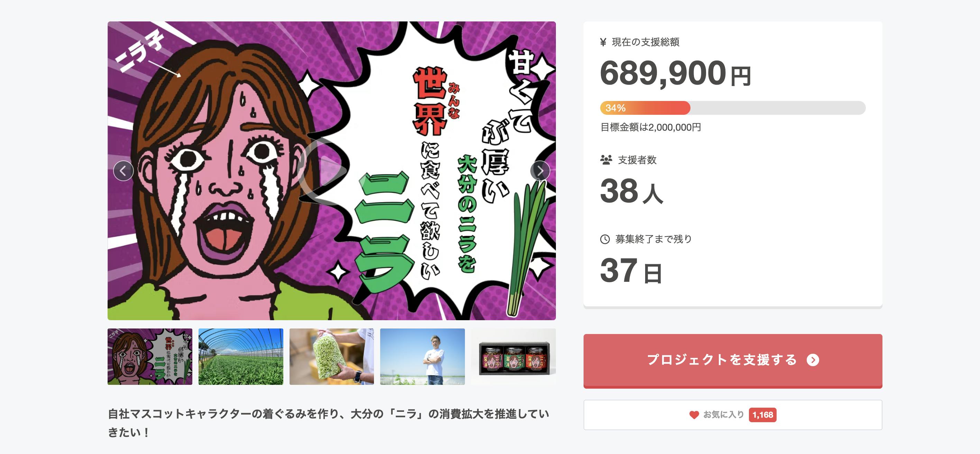
Task: Click the yen icon beside total amount
Action: pos(603,42)
